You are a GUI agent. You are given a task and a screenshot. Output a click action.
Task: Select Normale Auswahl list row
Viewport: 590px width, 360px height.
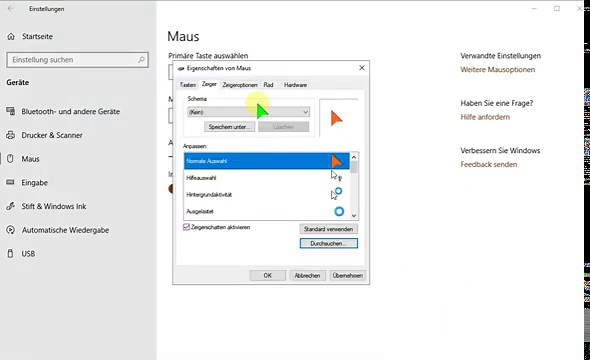[267, 161]
